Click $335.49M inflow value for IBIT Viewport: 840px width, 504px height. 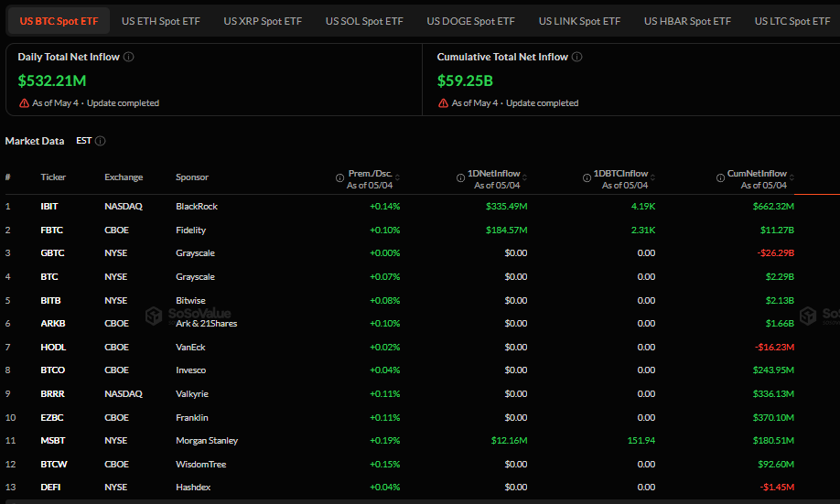506,206
